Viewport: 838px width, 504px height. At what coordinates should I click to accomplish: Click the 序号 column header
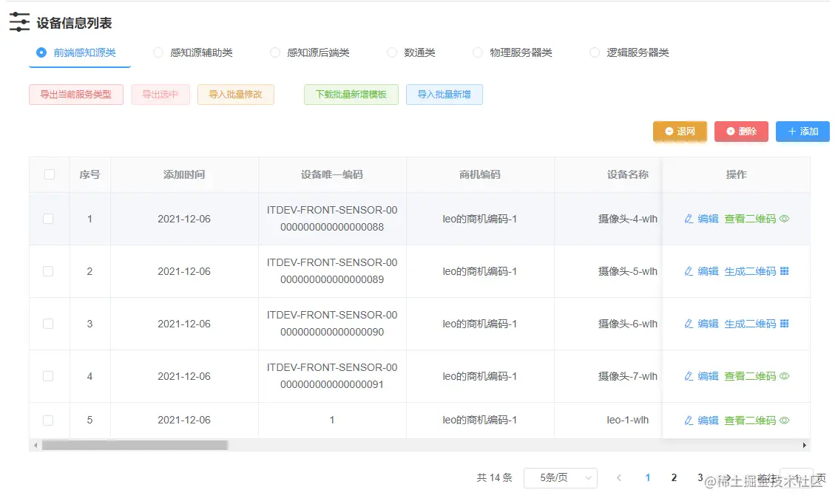pyautogui.click(x=89, y=174)
